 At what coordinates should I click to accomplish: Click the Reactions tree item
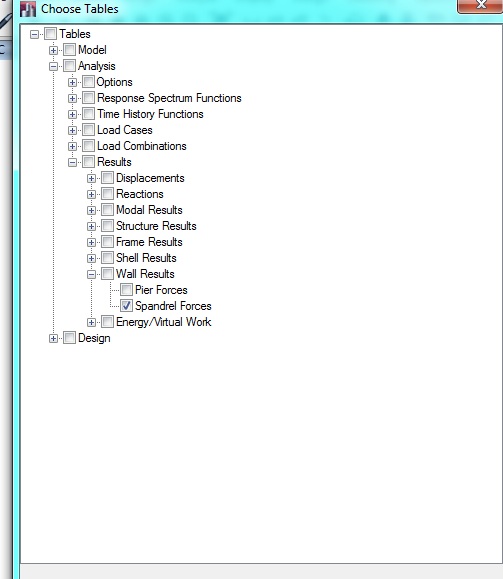point(140,194)
